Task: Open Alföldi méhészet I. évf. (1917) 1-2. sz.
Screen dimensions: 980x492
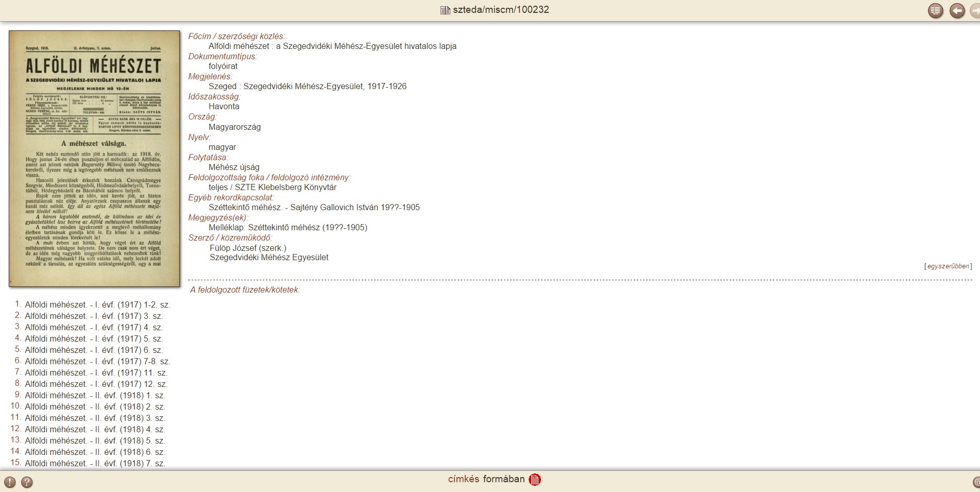Action: pos(97,304)
